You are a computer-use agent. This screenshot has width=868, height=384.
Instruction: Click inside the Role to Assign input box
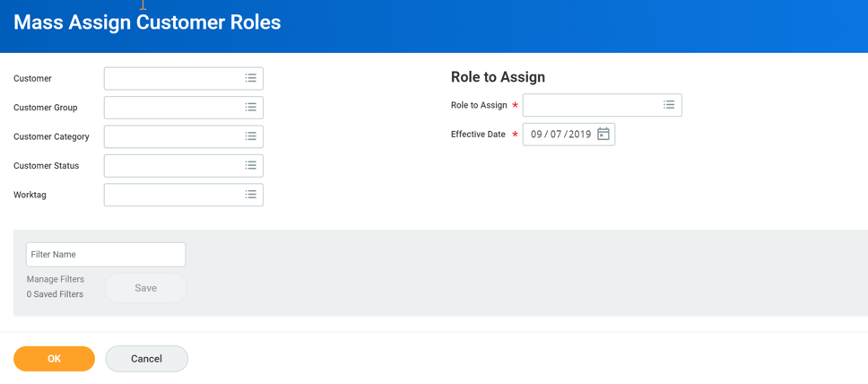[x=603, y=105]
